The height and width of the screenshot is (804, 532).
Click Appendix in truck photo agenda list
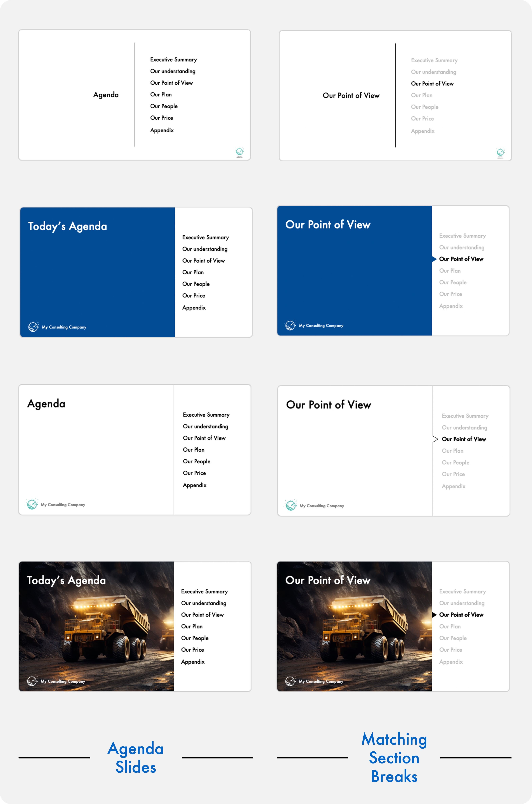point(193,662)
